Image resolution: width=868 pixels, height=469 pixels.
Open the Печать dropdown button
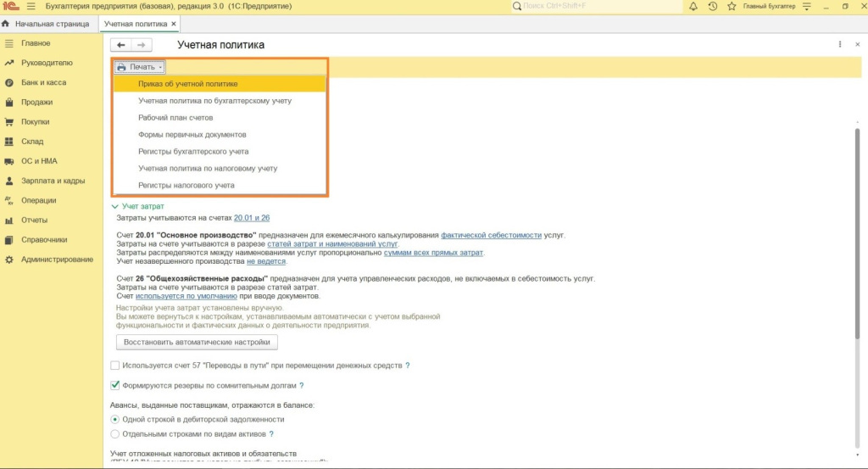[139, 67]
